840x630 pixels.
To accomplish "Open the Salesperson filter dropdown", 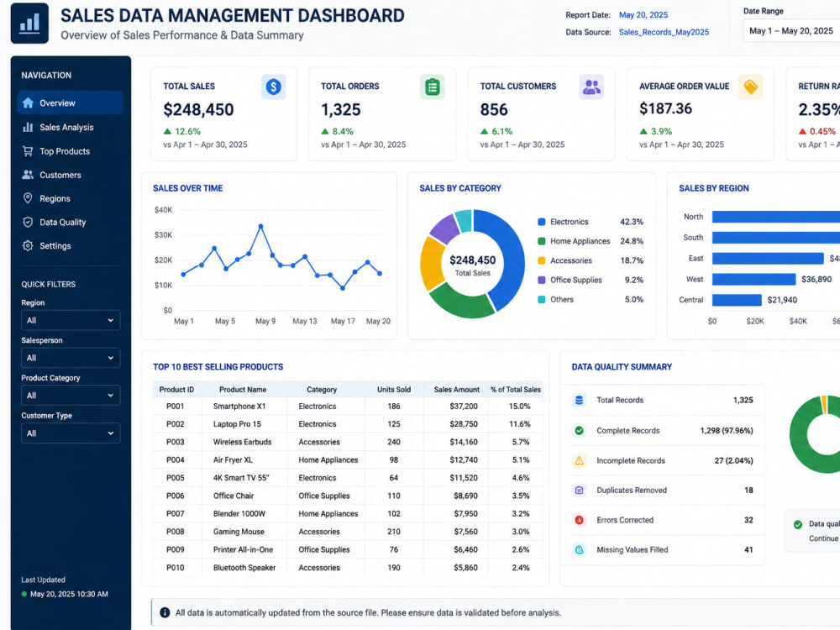I will 71,358.
